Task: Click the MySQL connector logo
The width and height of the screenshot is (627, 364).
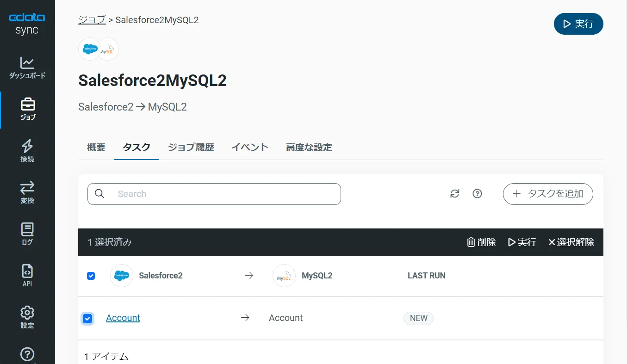Action: click(x=110, y=49)
